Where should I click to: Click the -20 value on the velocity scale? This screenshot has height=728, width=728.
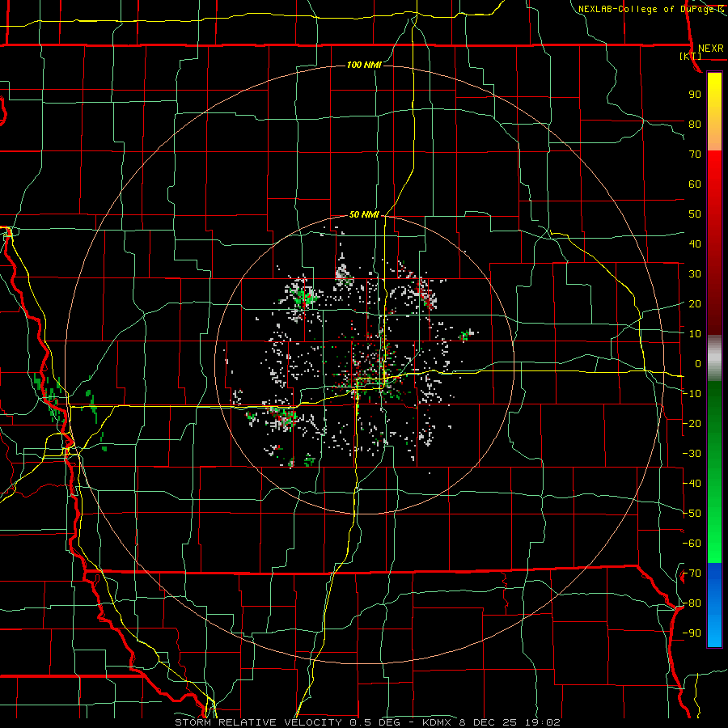pyautogui.click(x=692, y=423)
